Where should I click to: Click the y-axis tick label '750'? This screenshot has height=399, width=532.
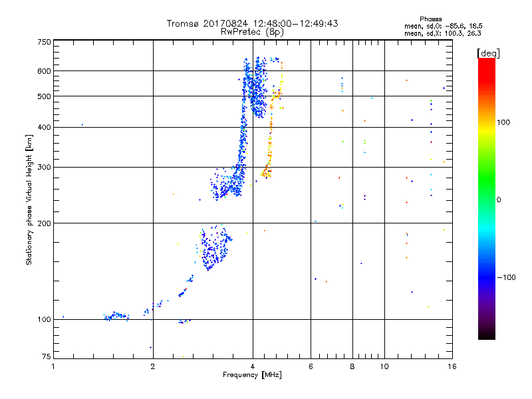pyautogui.click(x=44, y=42)
